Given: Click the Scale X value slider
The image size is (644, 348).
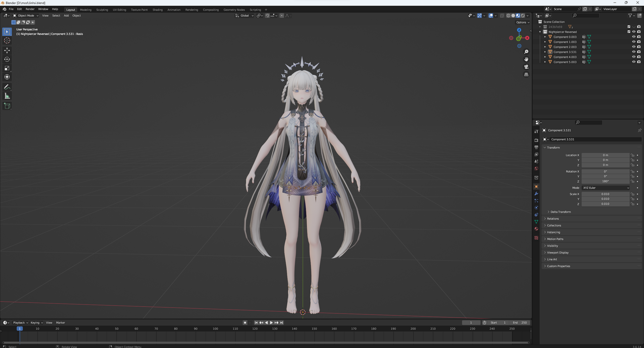Looking at the screenshot, I should (605, 194).
